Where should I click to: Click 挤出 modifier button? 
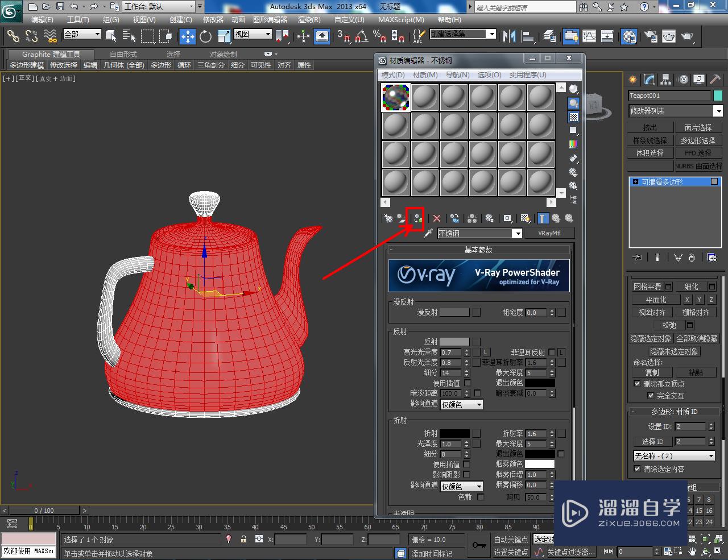(650, 127)
